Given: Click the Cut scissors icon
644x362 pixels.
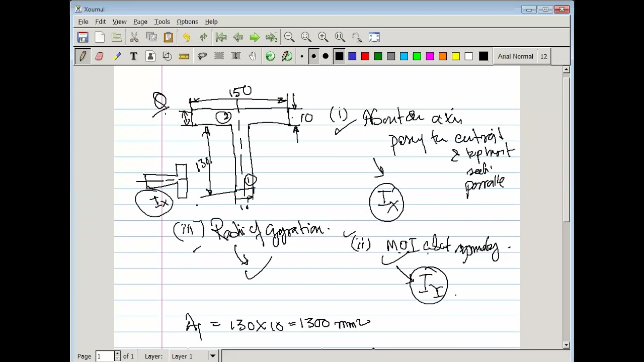Looking at the screenshot, I should pyautogui.click(x=134, y=37).
